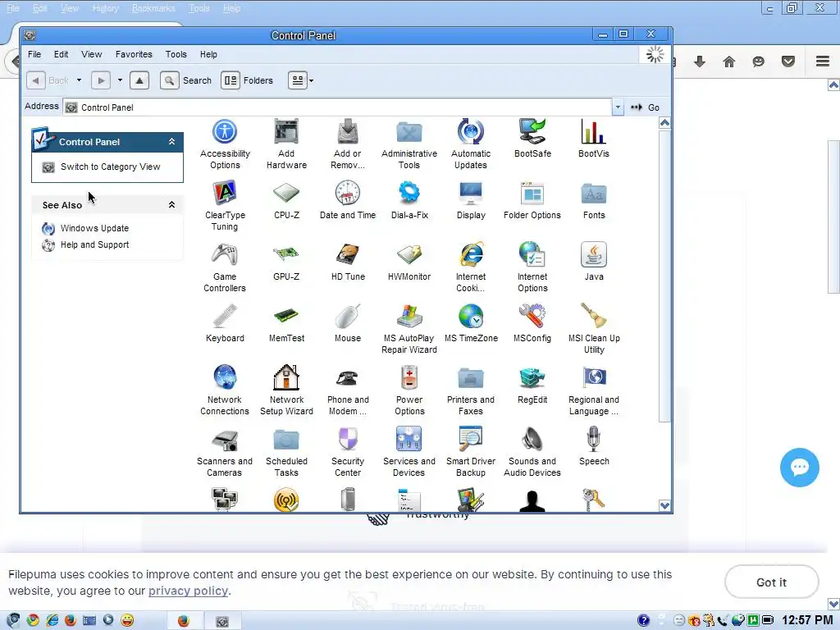
Task: Click the Up folder toolbar button
Action: pos(139,80)
